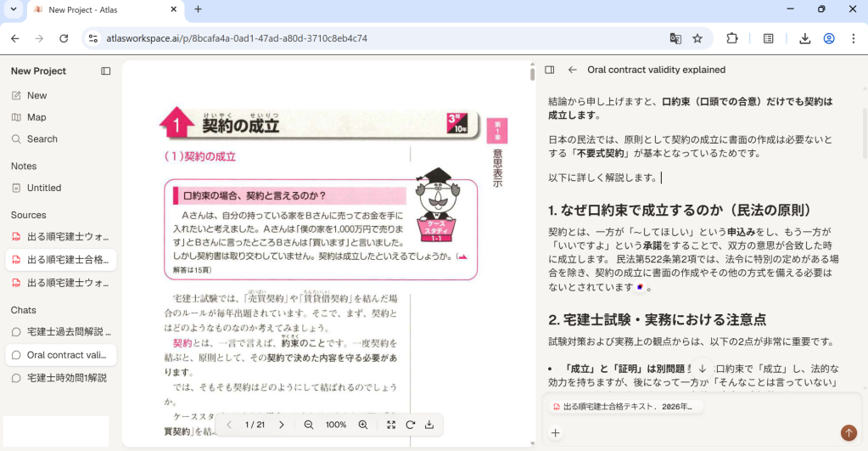Create a New item in sidebar

(36, 96)
